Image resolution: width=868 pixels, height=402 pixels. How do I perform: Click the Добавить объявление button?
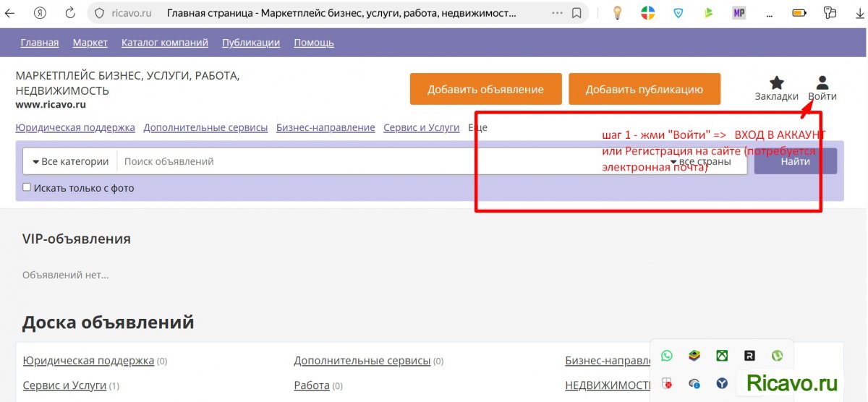pyautogui.click(x=485, y=89)
